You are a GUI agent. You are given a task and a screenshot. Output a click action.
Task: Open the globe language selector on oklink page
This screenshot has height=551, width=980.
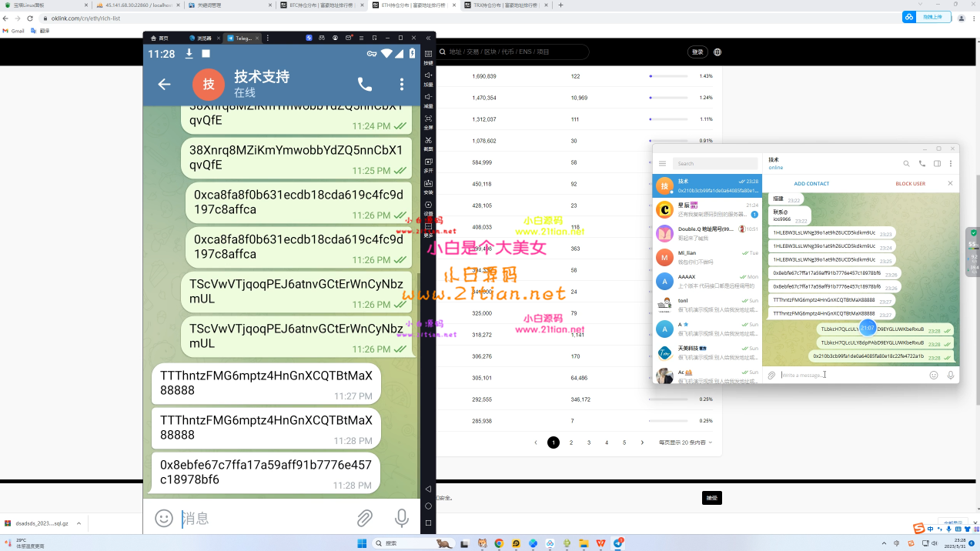tap(717, 52)
